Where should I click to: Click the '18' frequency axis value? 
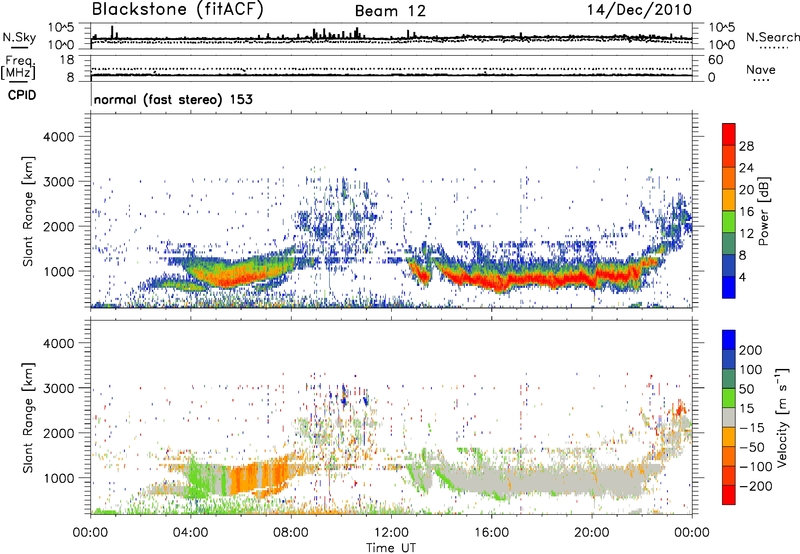(67, 60)
